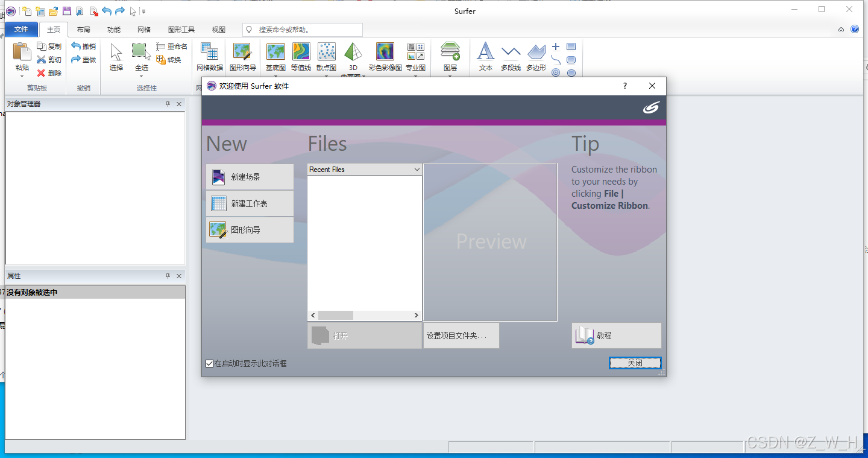Expand the 全选 dropdown arrow

pos(141,76)
